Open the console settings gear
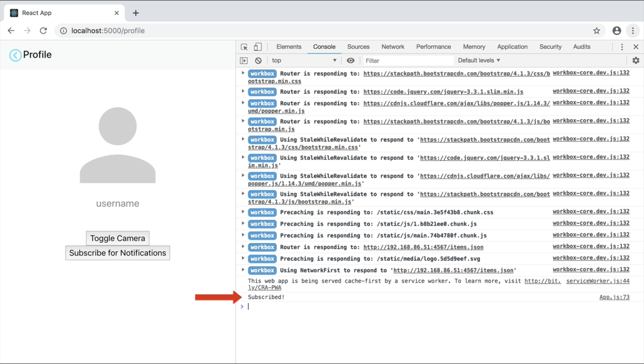This screenshot has height=364, width=644. tap(636, 61)
